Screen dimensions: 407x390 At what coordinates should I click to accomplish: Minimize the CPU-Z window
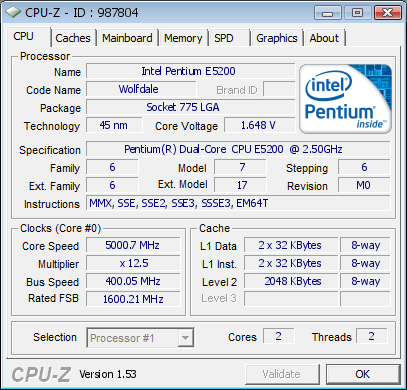tap(327, 13)
